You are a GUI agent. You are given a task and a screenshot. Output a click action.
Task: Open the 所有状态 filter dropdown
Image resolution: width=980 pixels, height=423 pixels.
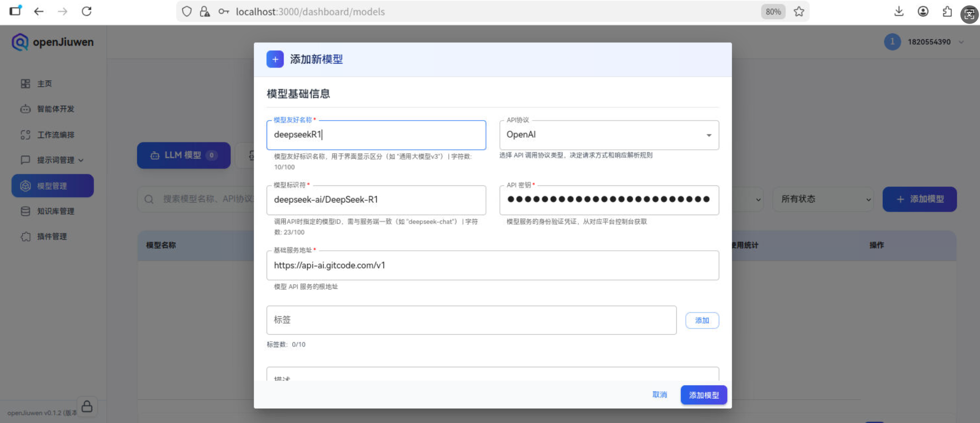coord(823,199)
